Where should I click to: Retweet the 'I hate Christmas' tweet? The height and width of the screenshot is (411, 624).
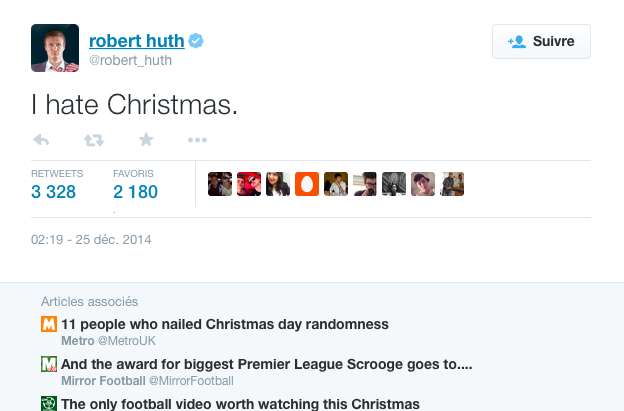click(x=94, y=140)
